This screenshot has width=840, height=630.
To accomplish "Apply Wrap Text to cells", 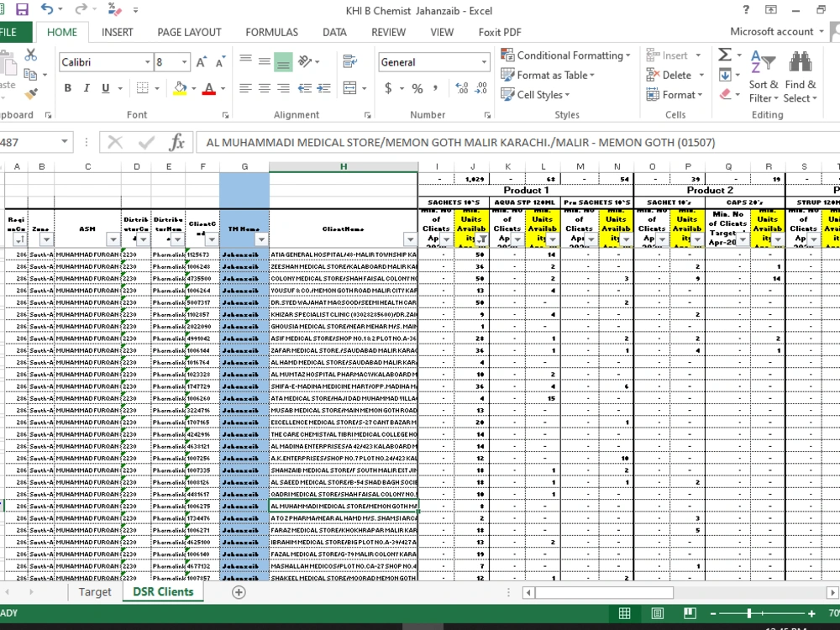I will tap(350, 61).
